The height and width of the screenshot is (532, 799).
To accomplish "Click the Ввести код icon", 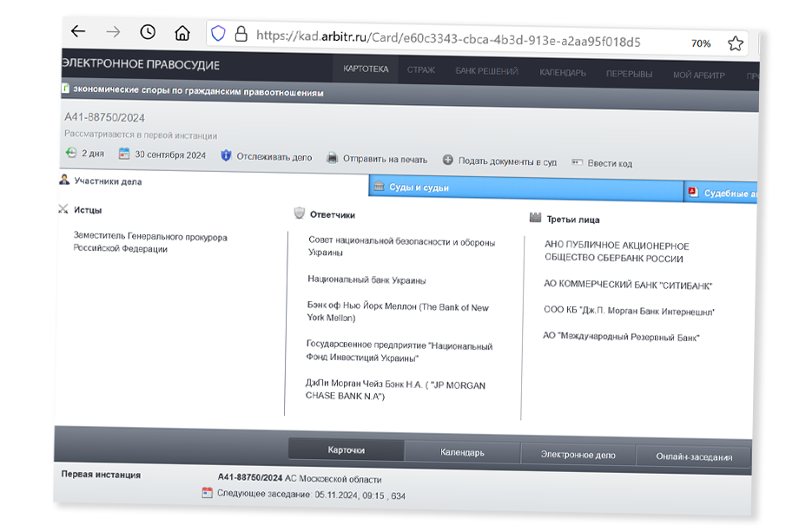I will (x=577, y=162).
